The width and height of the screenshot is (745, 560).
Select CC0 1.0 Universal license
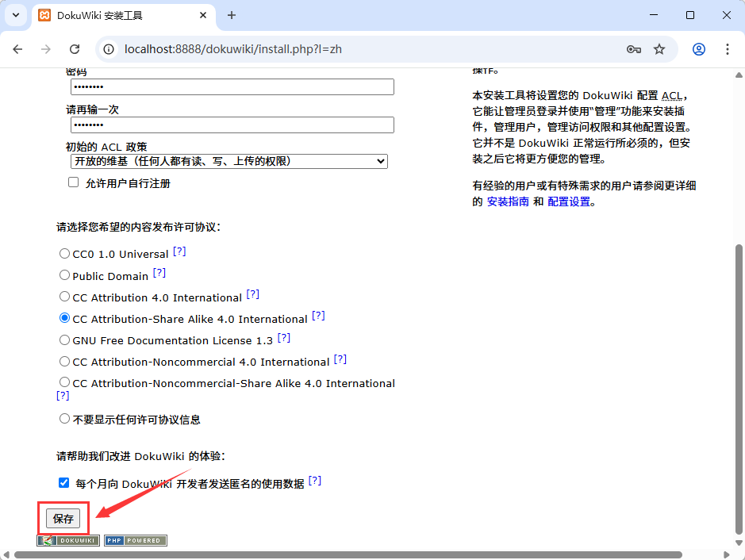[x=64, y=254]
